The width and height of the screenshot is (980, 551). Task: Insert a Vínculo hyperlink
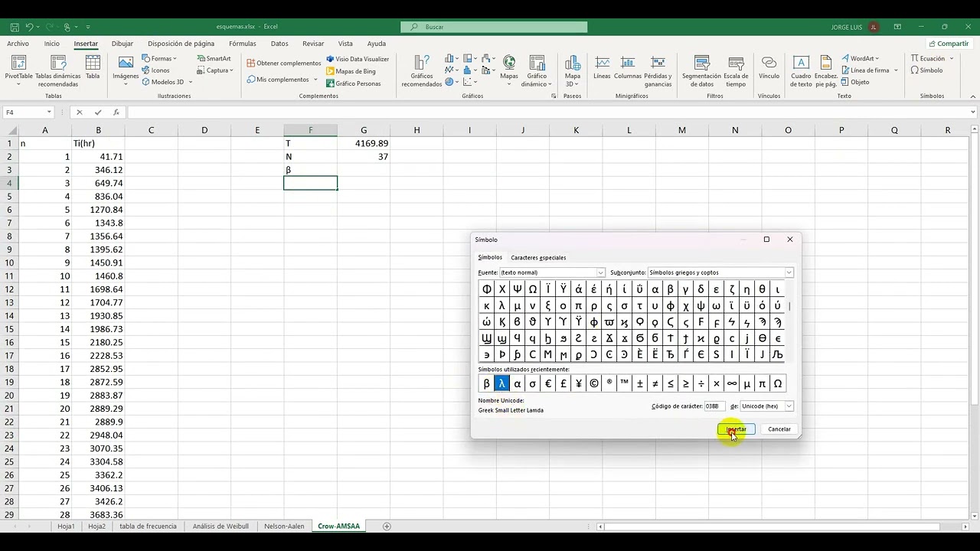pyautogui.click(x=769, y=69)
